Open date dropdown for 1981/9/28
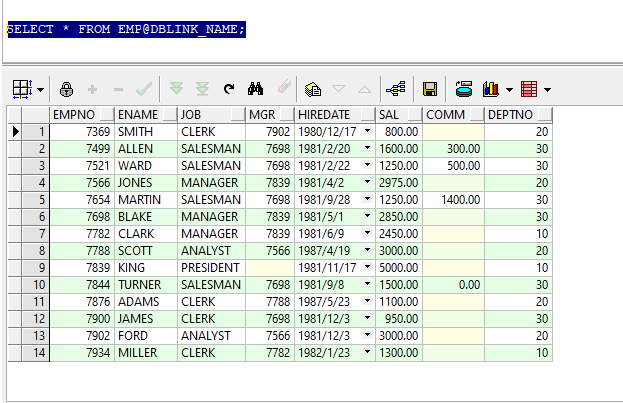The height and width of the screenshot is (403, 623). (x=368, y=199)
